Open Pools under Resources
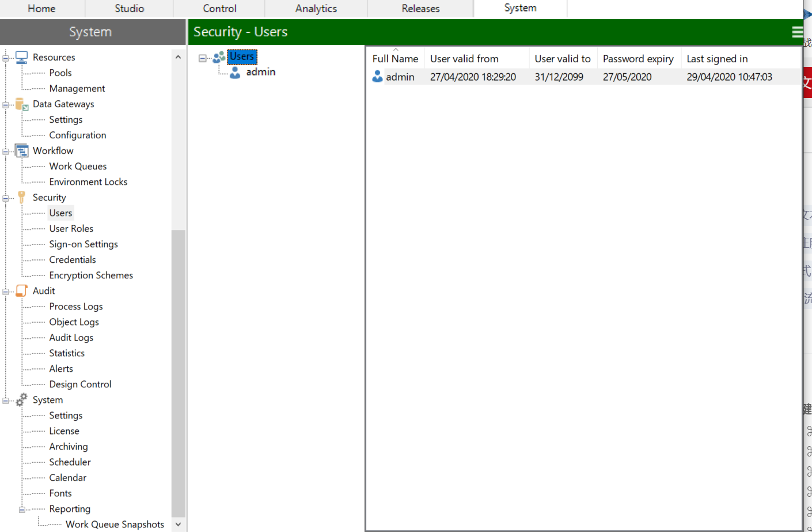This screenshot has height=532, width=812. tap(60, 73)
